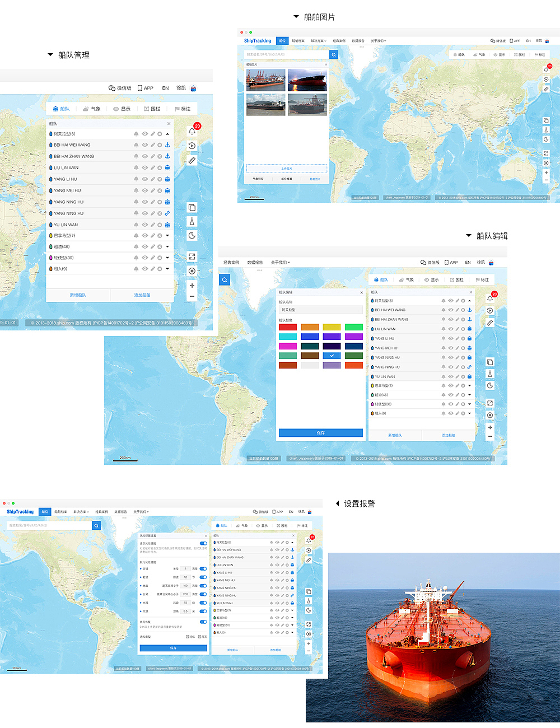Switch map to night mode via moon icon
This screenshot has height=728, width=560.
[192, 235]
